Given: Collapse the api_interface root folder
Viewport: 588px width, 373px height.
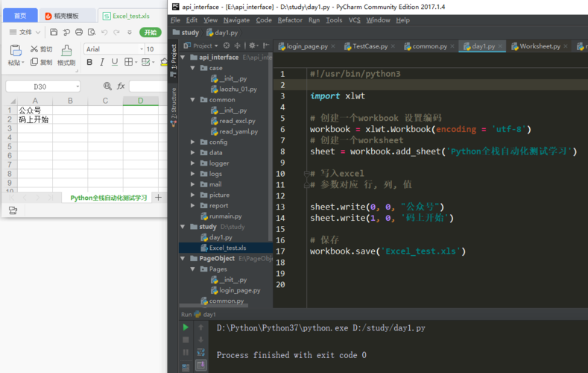Looking at the screenshot, I should pyautogui.click(x=183, y=57).
